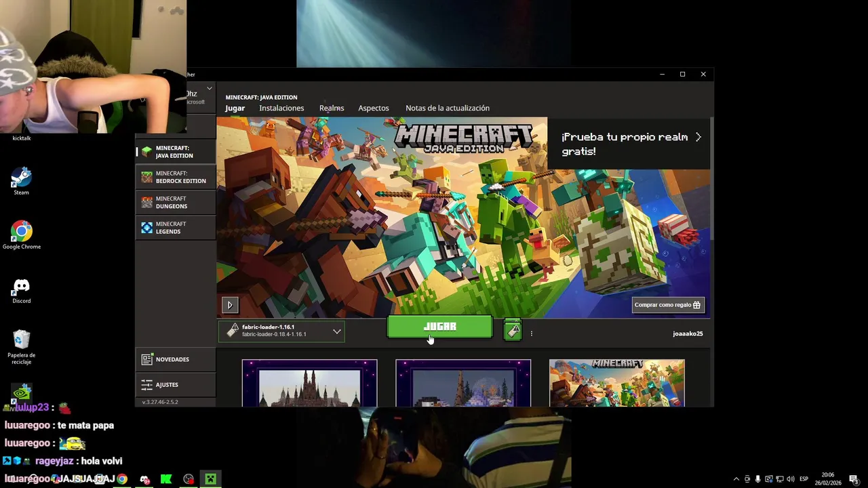Click the play trailer button on the banner
Screen dimensions: 868x488
click(230, 305)
